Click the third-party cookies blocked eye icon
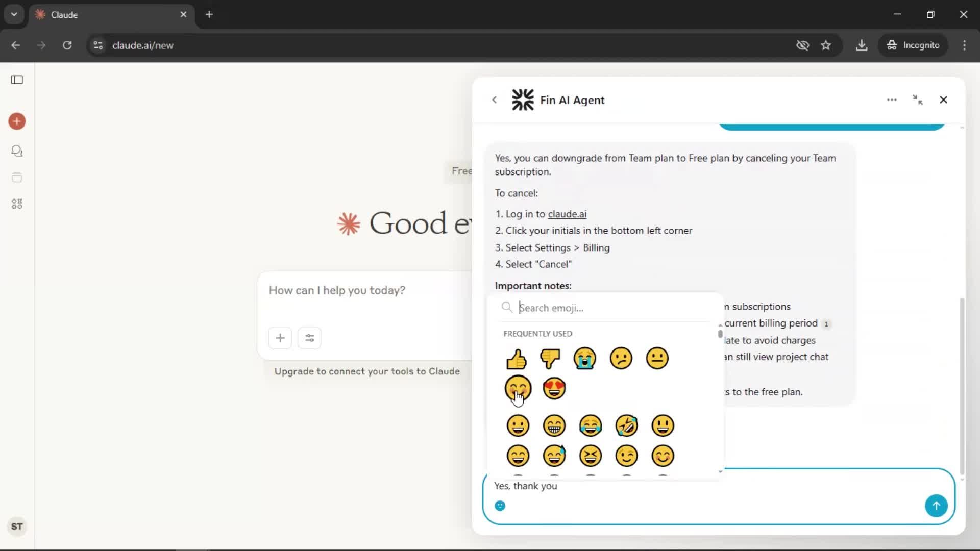Viewport: 980px width, 551px height. pos(802,45)
